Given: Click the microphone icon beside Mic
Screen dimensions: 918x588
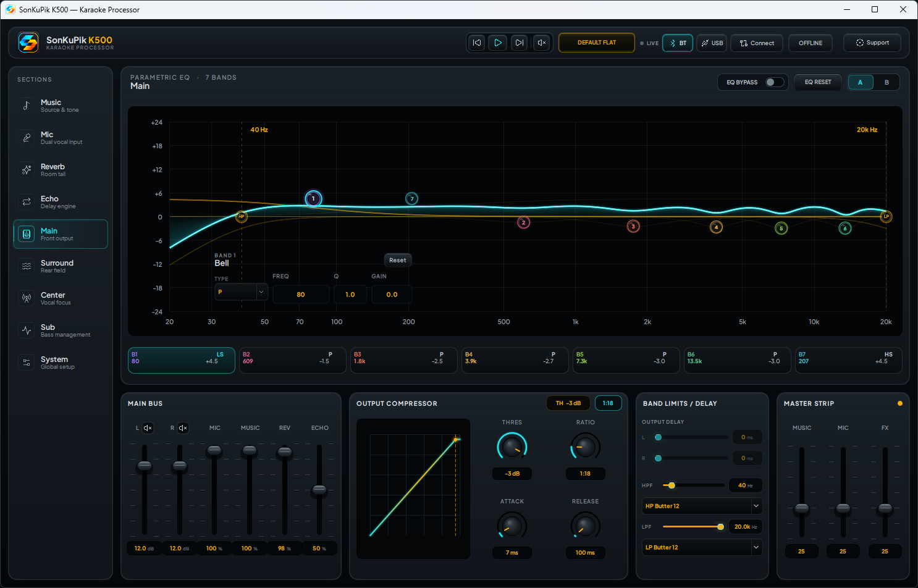Looking at the screenshot, I should pyautogui.click(x=27, y=138).
